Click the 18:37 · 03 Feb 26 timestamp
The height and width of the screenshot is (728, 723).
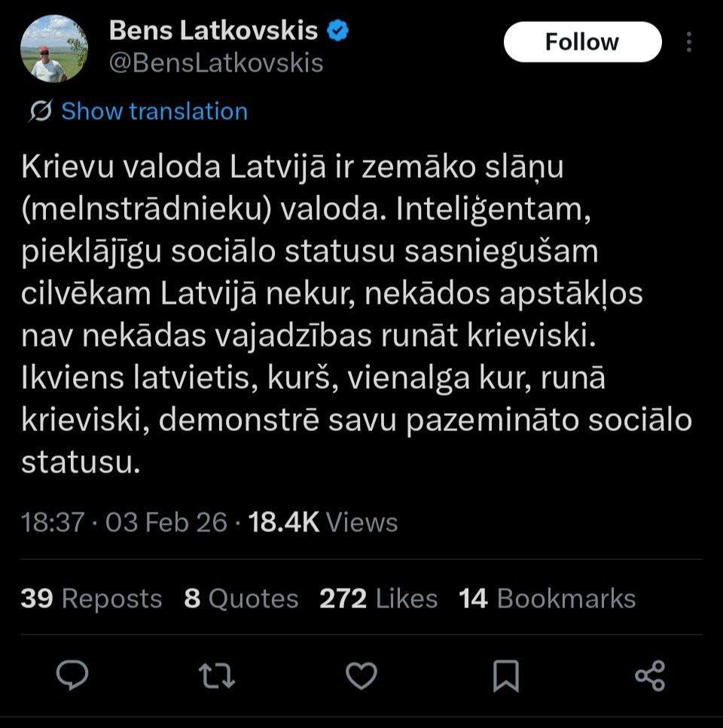tap(124, 522)
